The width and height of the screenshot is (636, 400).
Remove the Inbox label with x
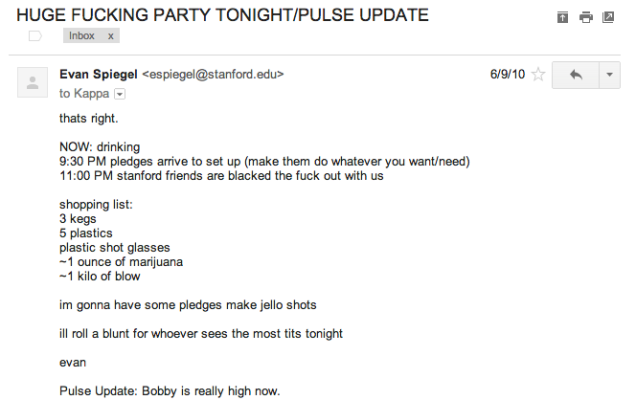(111, 36)
